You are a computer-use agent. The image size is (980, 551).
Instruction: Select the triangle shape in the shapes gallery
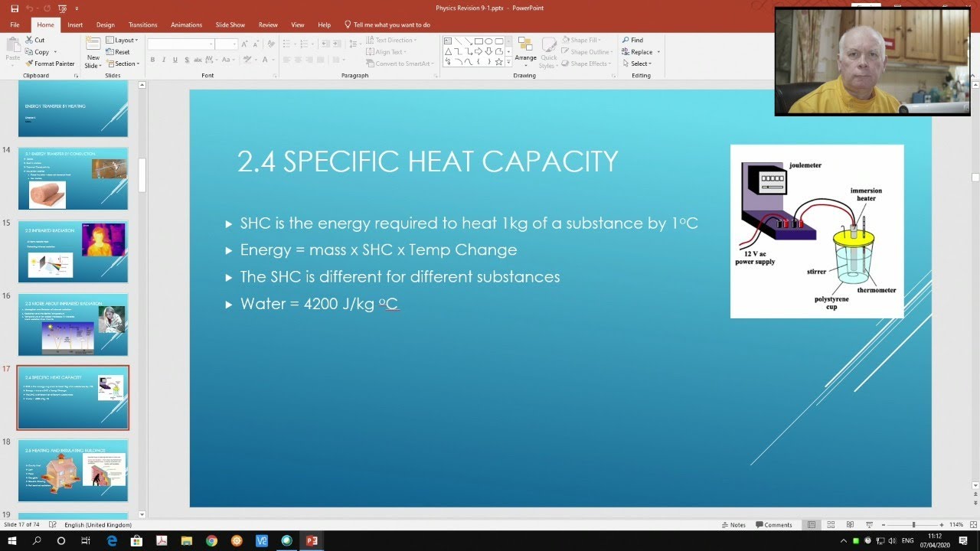point(449,51)
